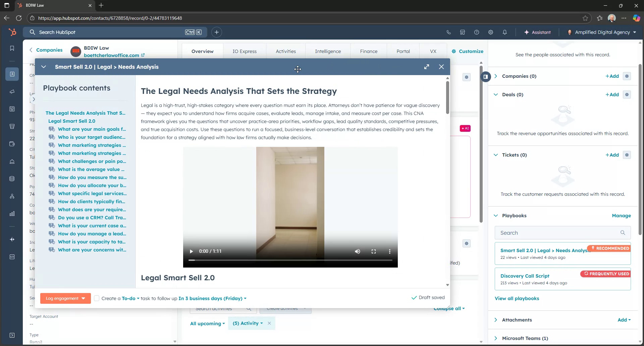Switch to the Intelligence tab

coord(328,51)
